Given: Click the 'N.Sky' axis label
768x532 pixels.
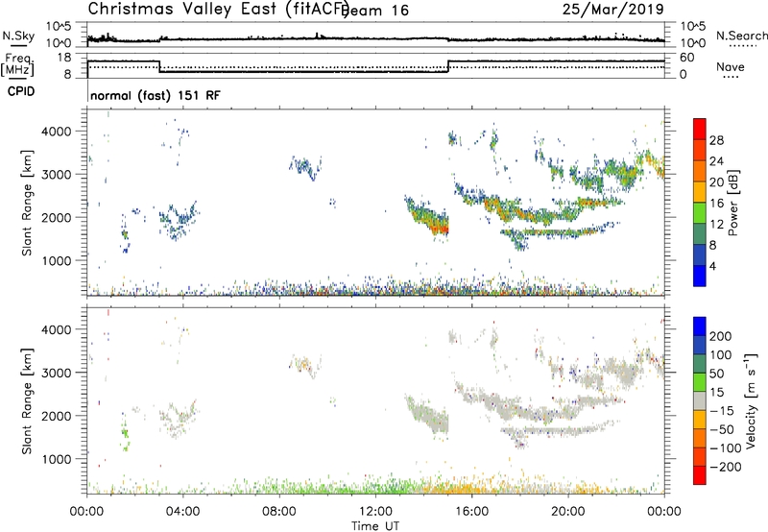Looking at the screenshot, I should point(18,36).
